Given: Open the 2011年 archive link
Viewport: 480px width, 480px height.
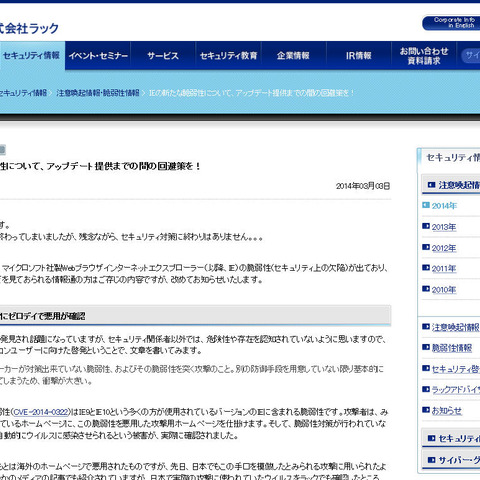Looking at the screenshot, I should coord(444,269).
